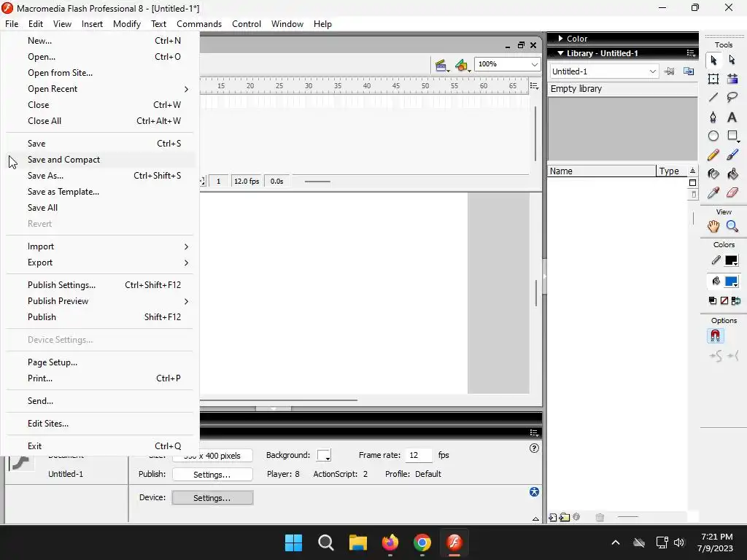Pick the Eyedropper tool
The image size is (747, 560).
tap(713, 192)
